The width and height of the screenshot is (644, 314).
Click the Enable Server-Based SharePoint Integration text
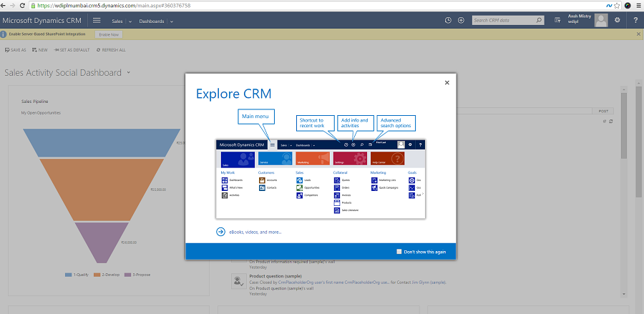coord(47,34)
